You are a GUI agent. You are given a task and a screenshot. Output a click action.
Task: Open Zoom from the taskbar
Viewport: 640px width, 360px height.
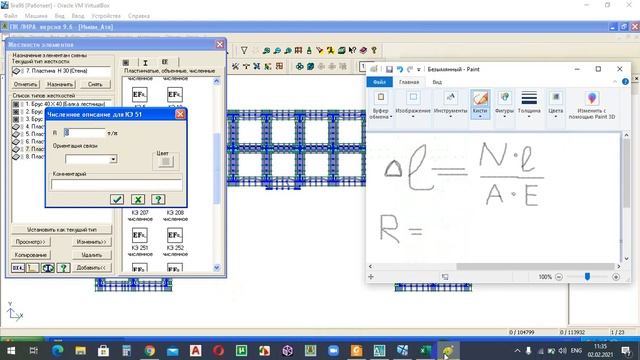click(333, 351)
